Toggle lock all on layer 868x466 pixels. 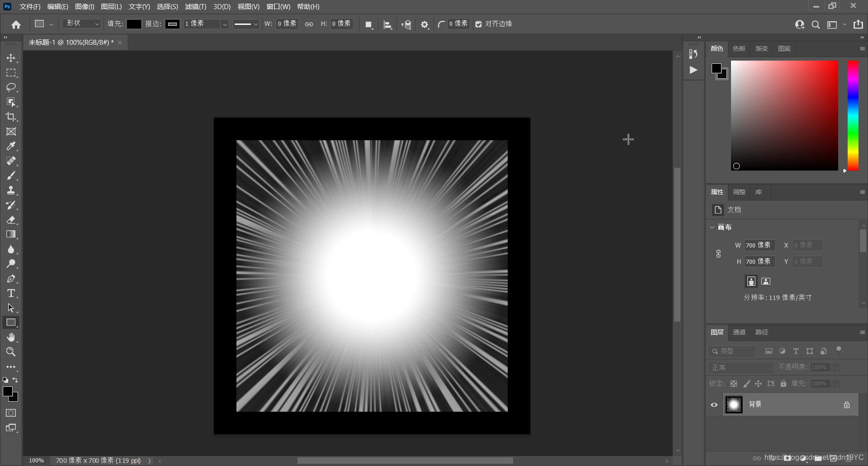[783, 384]
